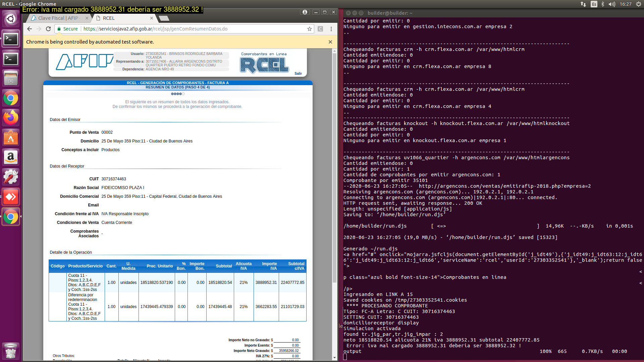Viewport: 644px width, 362px height.
Task: Launch Firefox from the dock
Action: pyautogui.click(x=11, y=118)
